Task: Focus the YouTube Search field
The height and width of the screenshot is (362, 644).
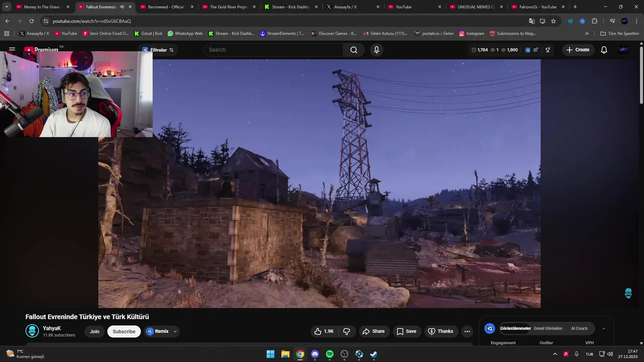Action: click(x=274, y=50)
